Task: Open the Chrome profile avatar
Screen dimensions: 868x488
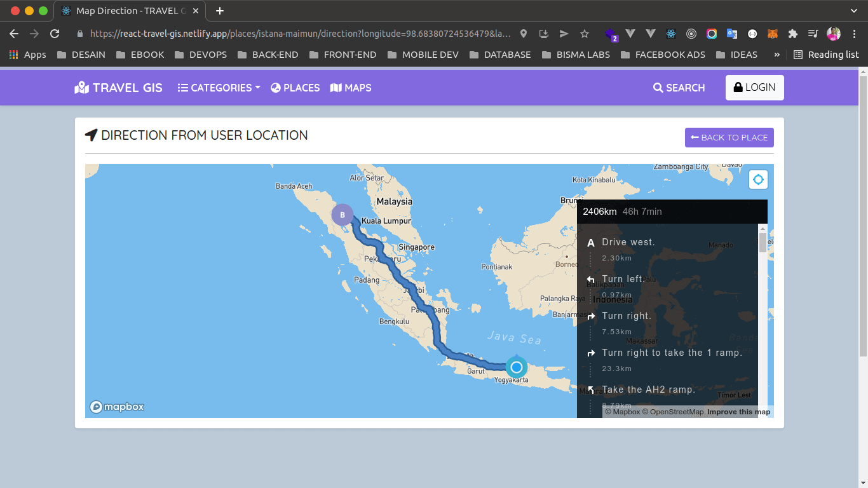Action: pyautogui.click(x=834, y=34)
